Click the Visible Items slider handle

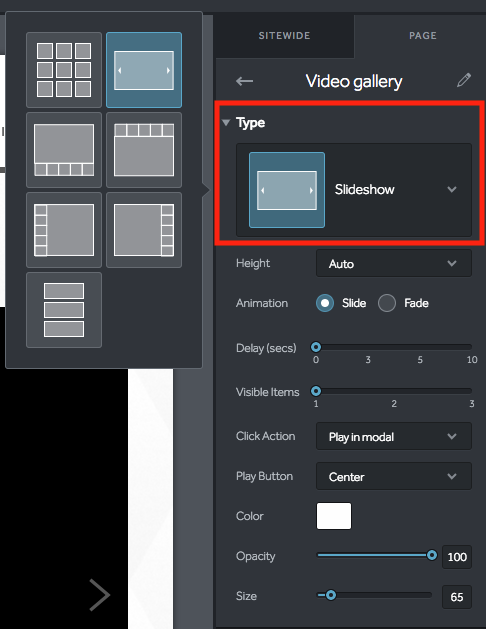click(x=316, y=391)
